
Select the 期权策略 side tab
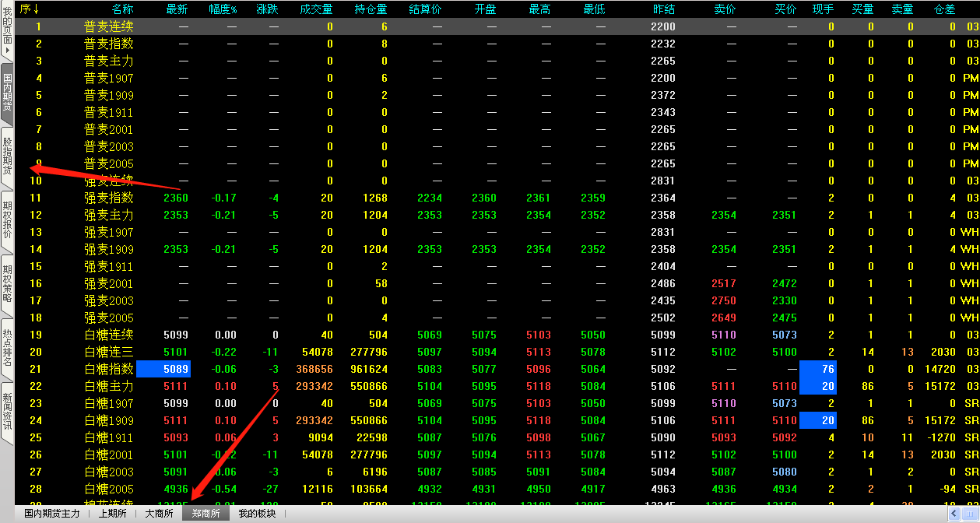(7, 283)
